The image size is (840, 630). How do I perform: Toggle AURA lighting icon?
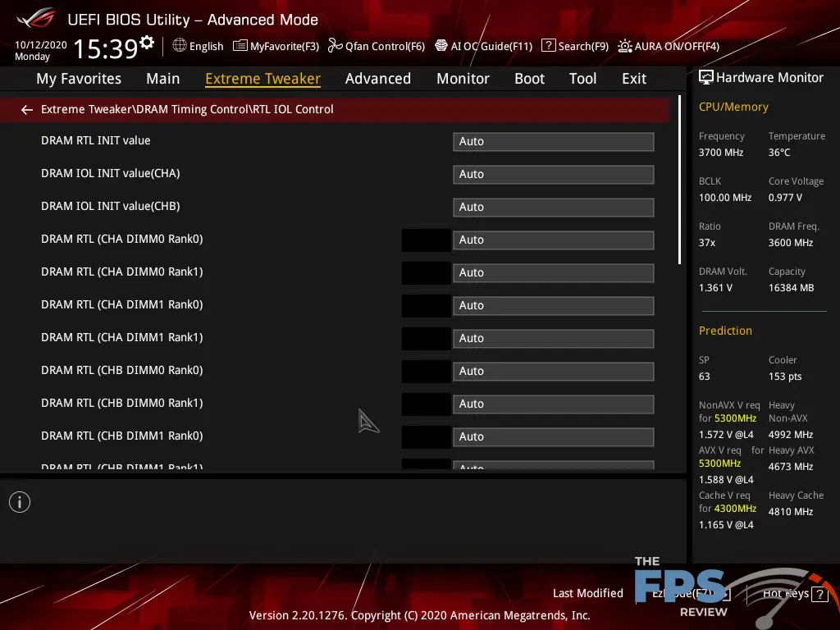point(624,46)
